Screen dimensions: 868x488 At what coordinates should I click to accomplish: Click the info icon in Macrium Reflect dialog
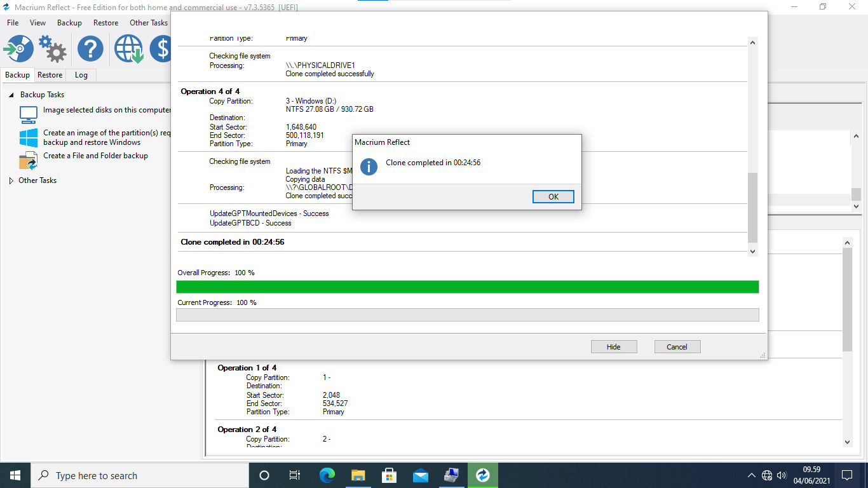point(369,167)
